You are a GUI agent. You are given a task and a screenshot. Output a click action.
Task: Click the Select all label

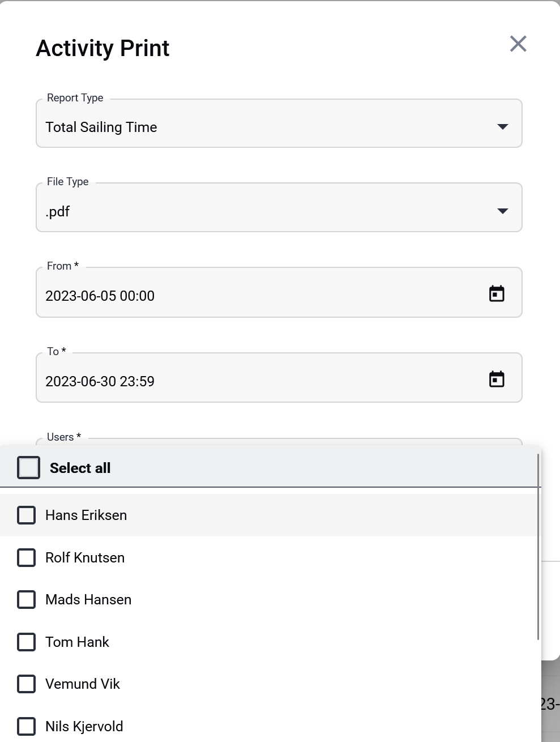(x=80, y=468)
